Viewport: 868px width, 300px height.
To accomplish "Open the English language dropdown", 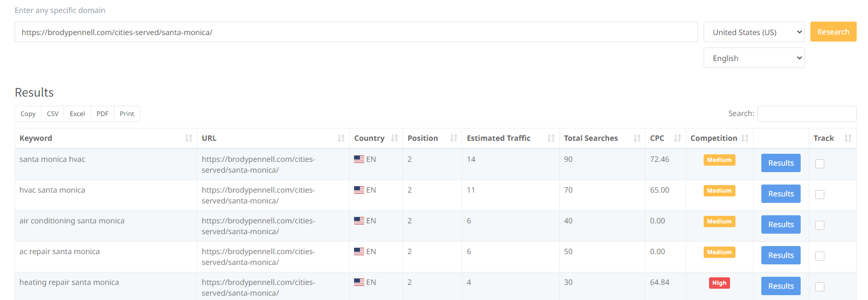I will click(754, 58).
